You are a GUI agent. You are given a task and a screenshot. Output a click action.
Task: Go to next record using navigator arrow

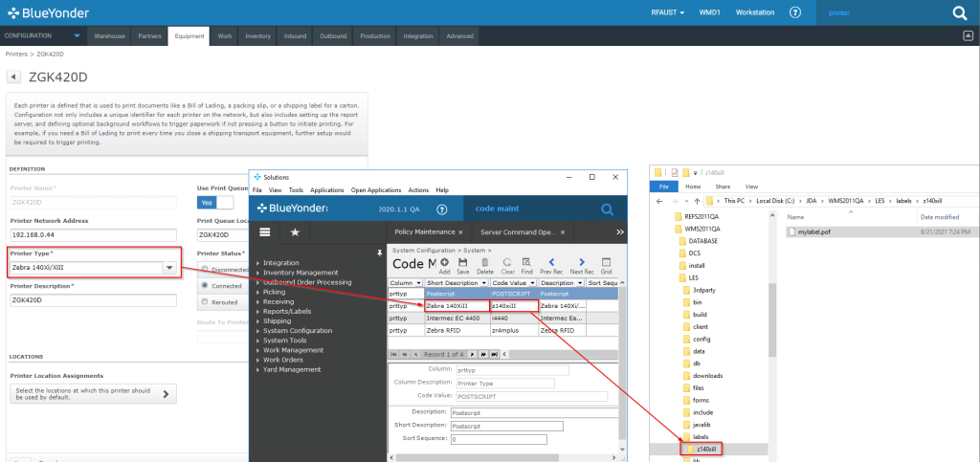point(473,354)
